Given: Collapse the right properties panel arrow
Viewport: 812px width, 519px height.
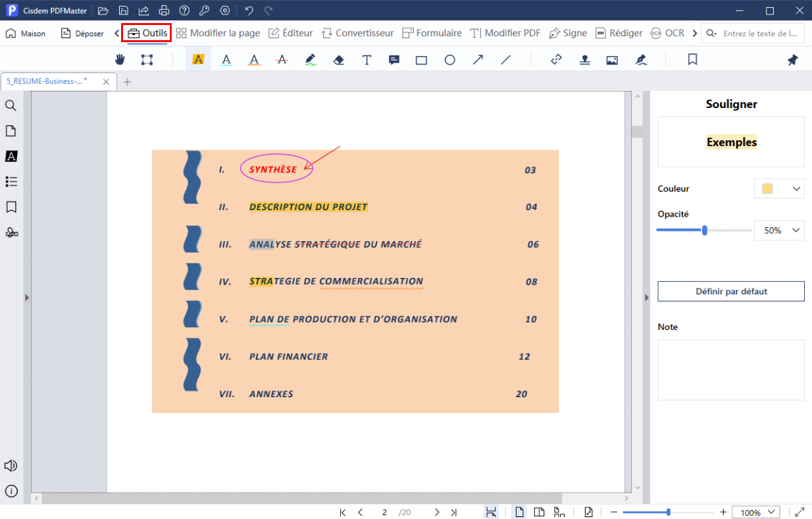Looking at the screenshot, I should (x=646, y=298).
